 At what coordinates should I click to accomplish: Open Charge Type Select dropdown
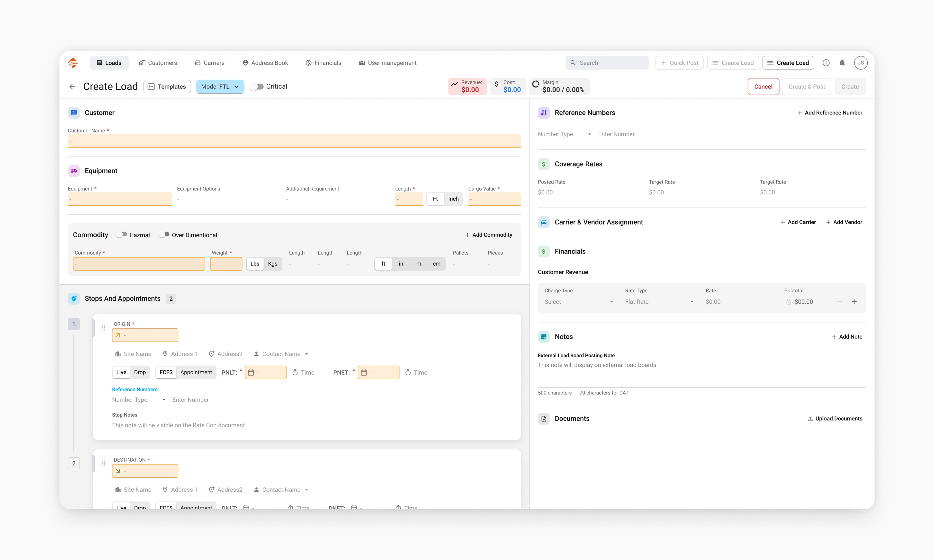(579, 301)
